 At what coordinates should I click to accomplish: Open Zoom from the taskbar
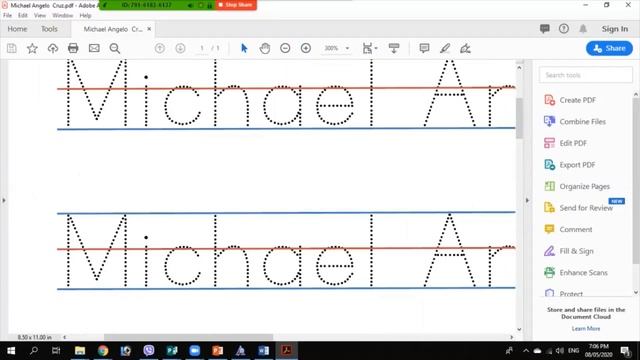195,351
